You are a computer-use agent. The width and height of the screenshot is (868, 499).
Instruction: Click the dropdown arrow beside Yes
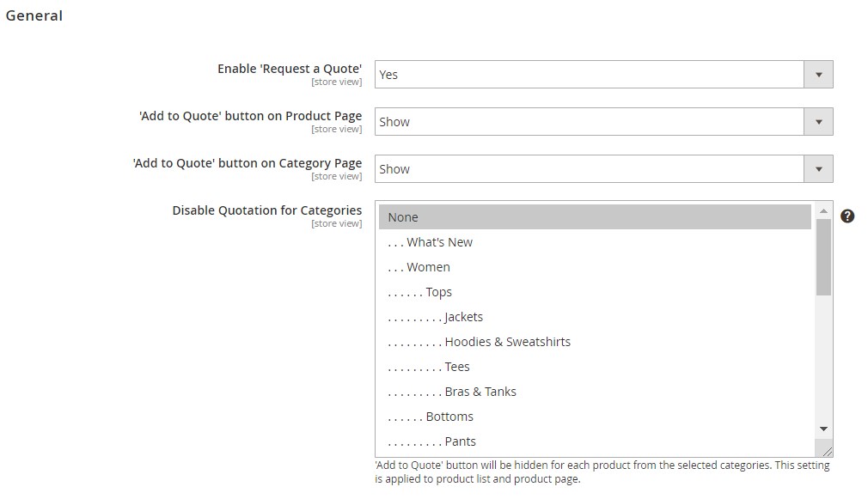tap(818, 75)
